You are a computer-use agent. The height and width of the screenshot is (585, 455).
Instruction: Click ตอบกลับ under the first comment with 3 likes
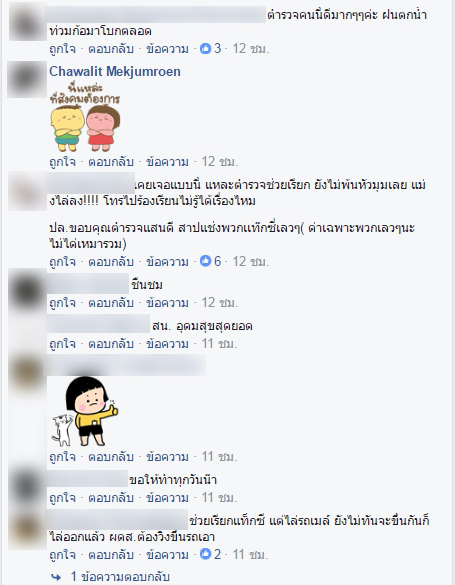tap(111, 49)
